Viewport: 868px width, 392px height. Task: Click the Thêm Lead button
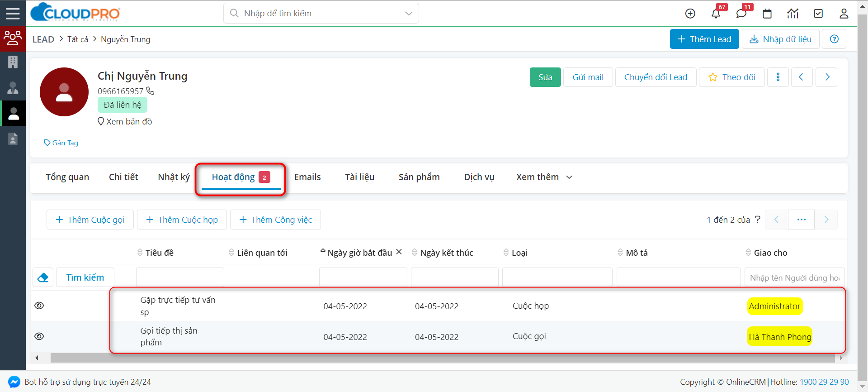pyautogui.click(x=704, y=39)
